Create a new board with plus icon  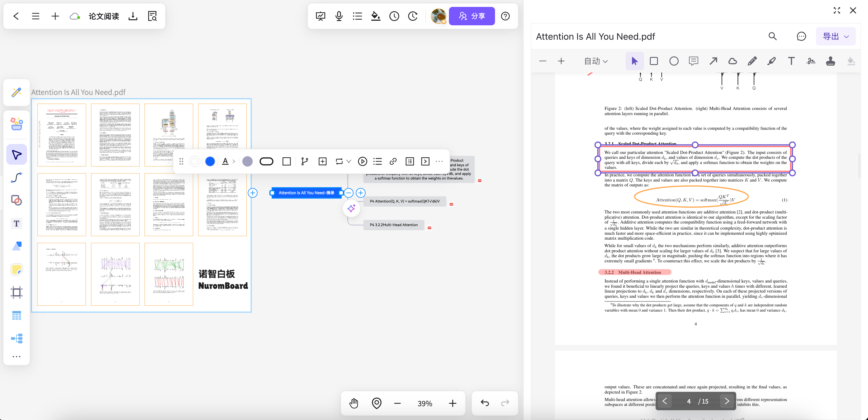click(55, 16)
